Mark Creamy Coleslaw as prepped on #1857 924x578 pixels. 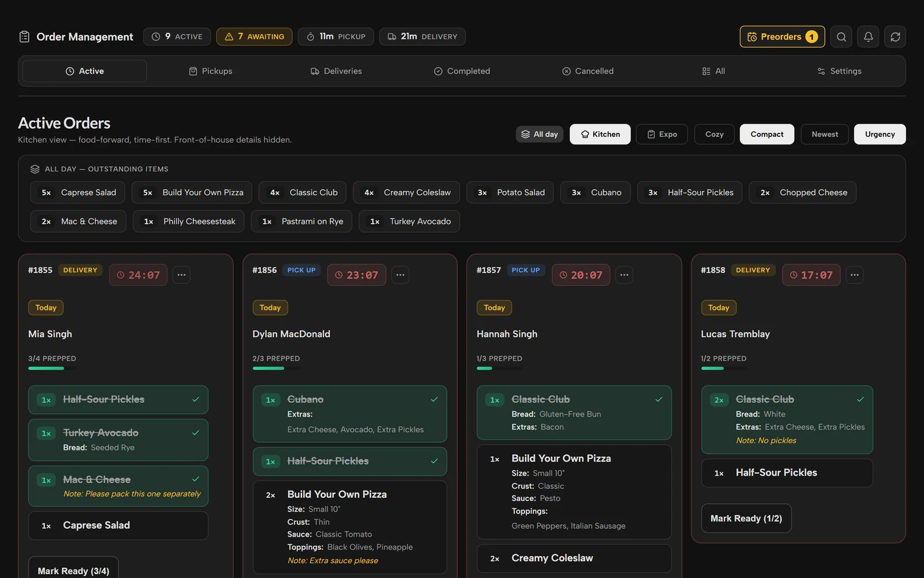click(x=574, y=558)
